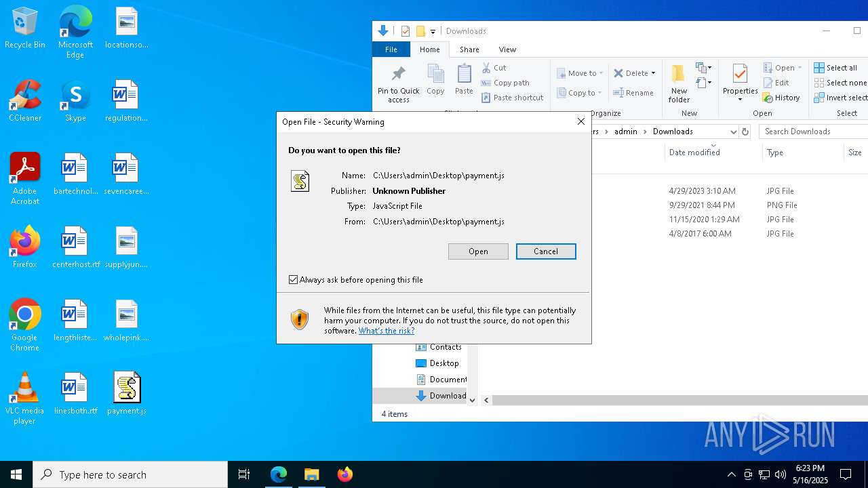Click the File Explorer taskbar icon
Image resolution: width=868 pixels, height=488 pixels.
312,474
